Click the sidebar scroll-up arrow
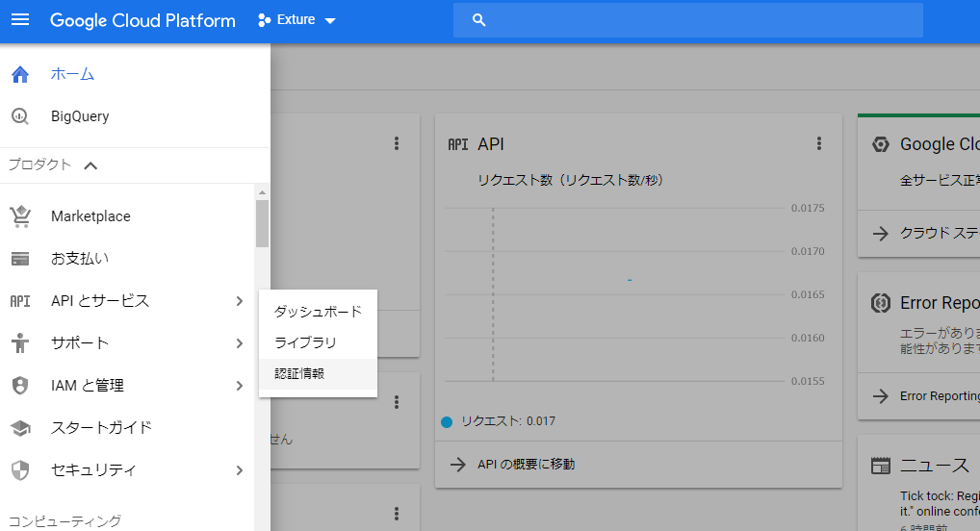Image resolution: width=980 pixels, height=531 pixels. pyautogui.click(x=262, y=192)
